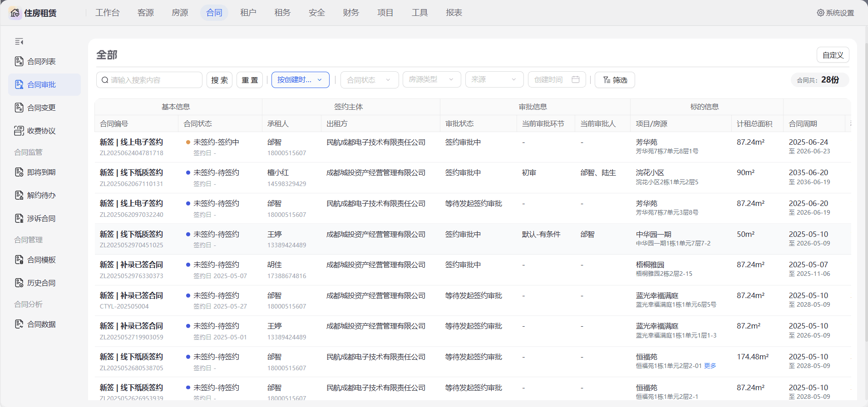Click the 重置 button
868x407 pixels.
(x=250, y=80)
